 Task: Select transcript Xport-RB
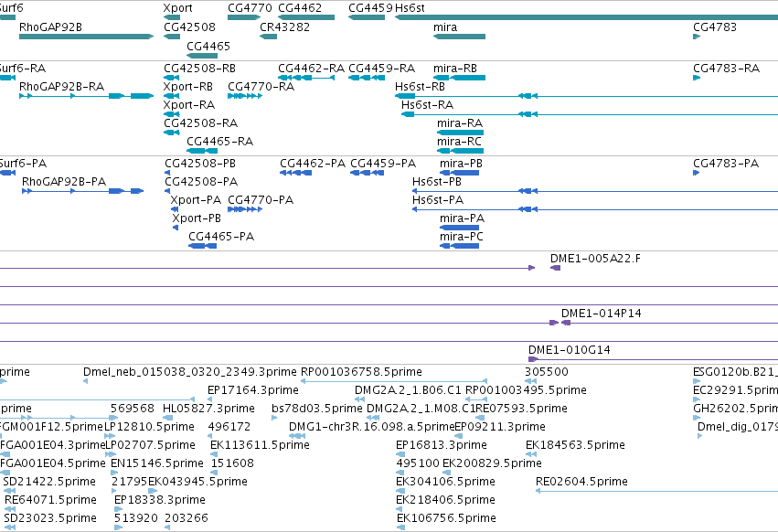coord(172,96)
